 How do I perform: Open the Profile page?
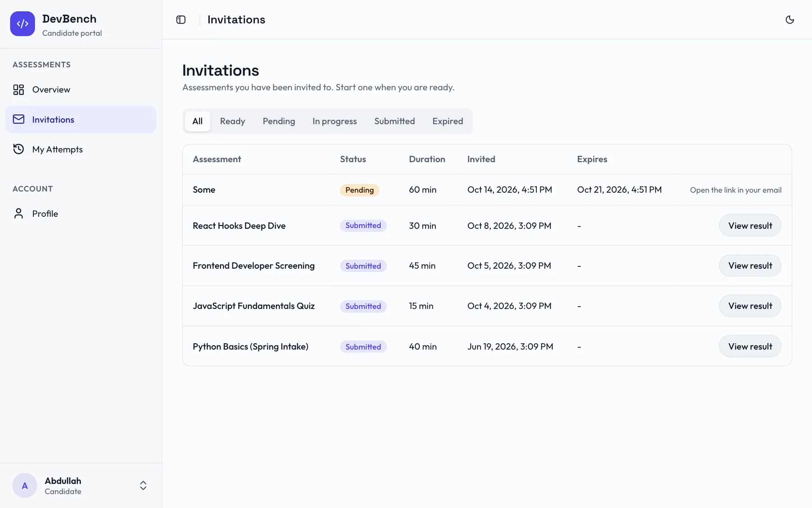81,214
